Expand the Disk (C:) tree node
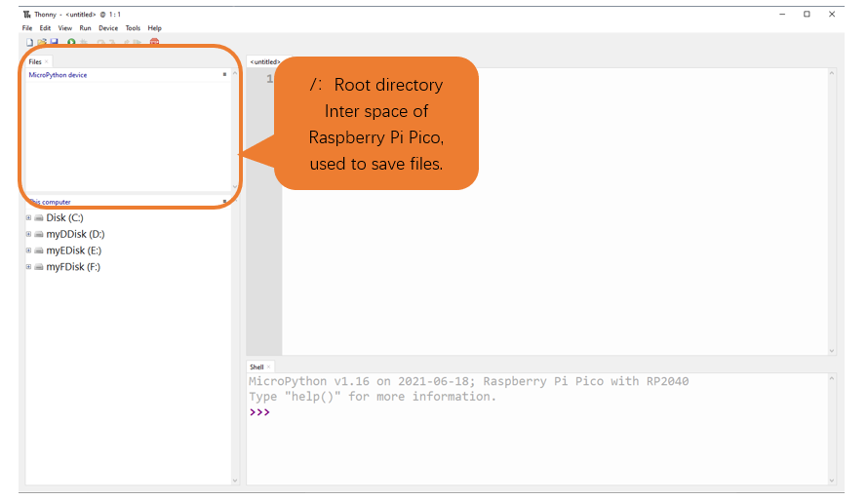868x500 pixels. pyautogui.click(x=29, y=218)
